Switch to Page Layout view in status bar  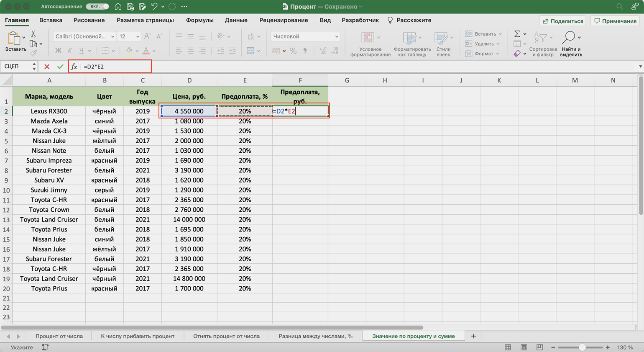tap(524, 347)
